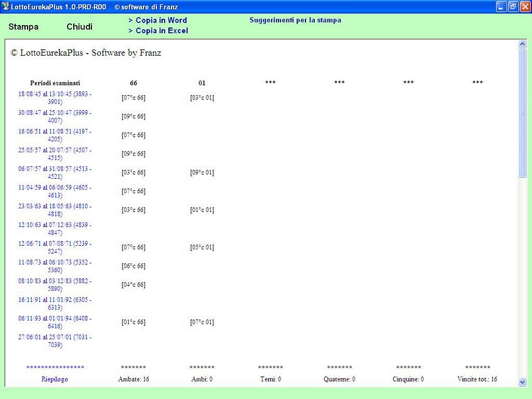Select period 16/06/51 al 11/08/51
The image size is (532, 399).
(55, 135)
